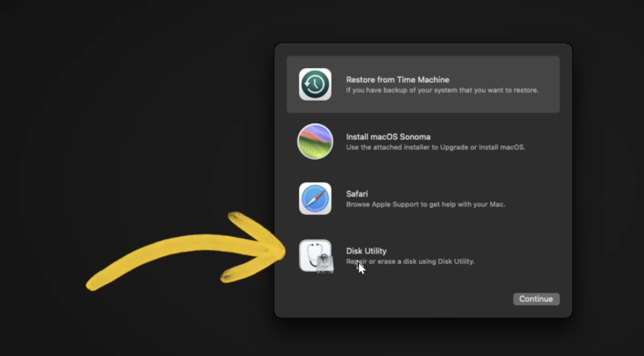
Task: Click 'Use the attached installer to Upgrade' description
Action: (x=436, y=147)
